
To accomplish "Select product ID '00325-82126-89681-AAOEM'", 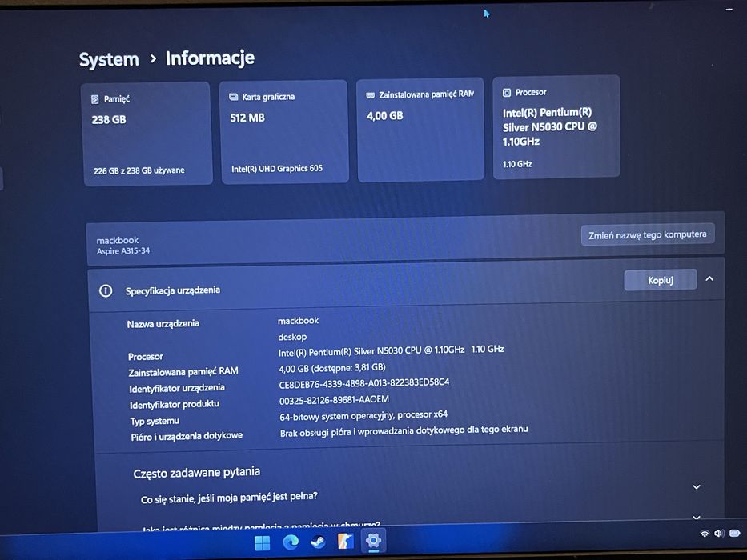I will (334, 400).
